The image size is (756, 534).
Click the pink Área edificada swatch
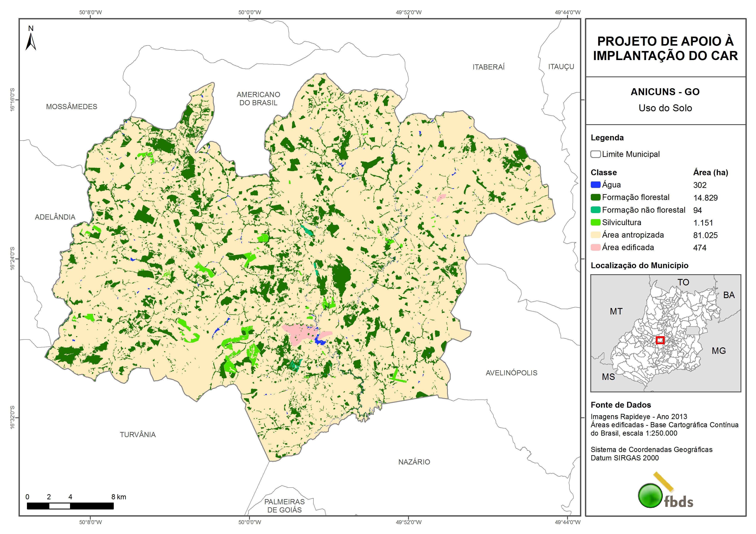pos(595,248)
